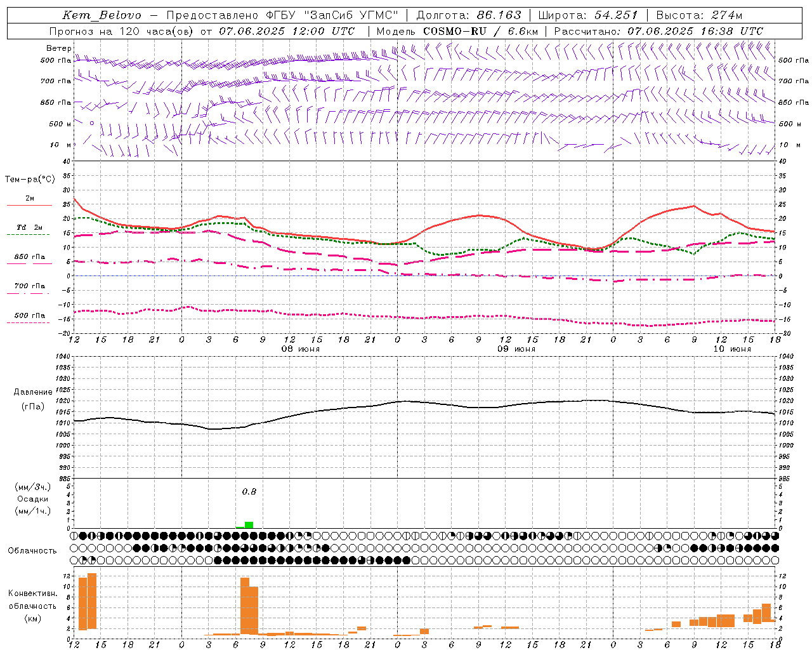
Task: Select the '2м' temperature legend entry
Action: [x=30, y=198]
